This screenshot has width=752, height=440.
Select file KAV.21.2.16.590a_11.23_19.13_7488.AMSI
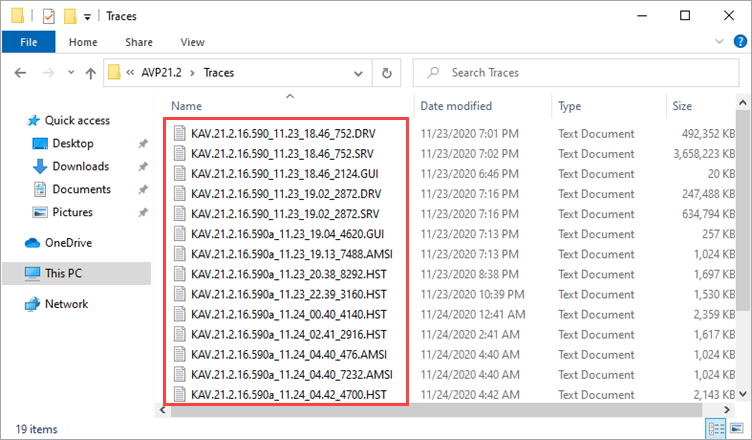tap(292, 254)
